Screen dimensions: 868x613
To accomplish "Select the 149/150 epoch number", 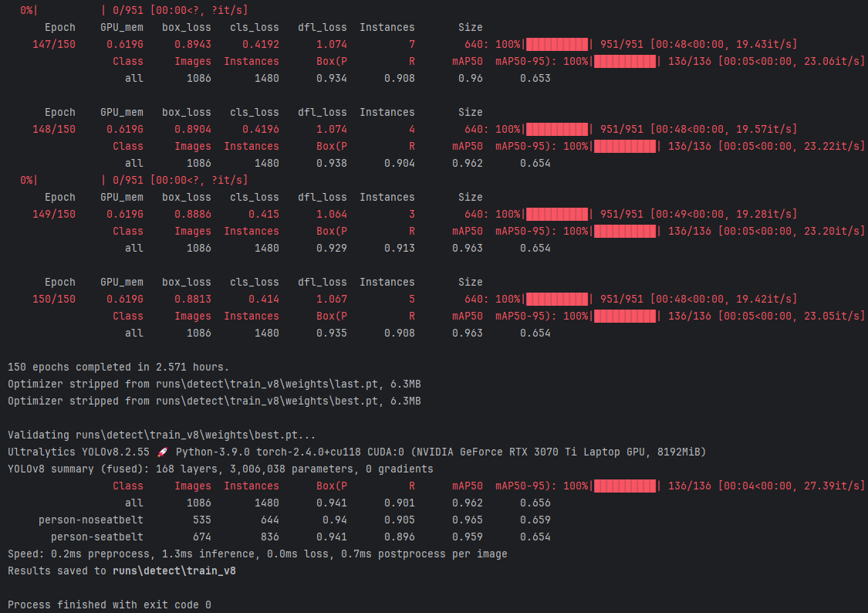I will click(54, 214).
